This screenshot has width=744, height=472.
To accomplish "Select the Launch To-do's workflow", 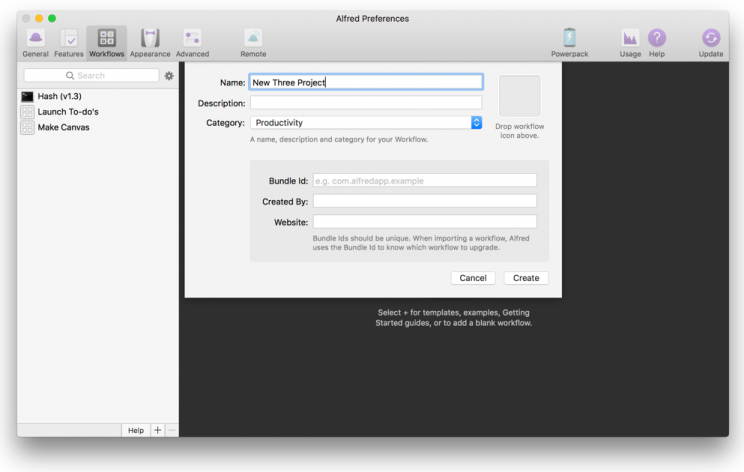I will tap(98, 112).
